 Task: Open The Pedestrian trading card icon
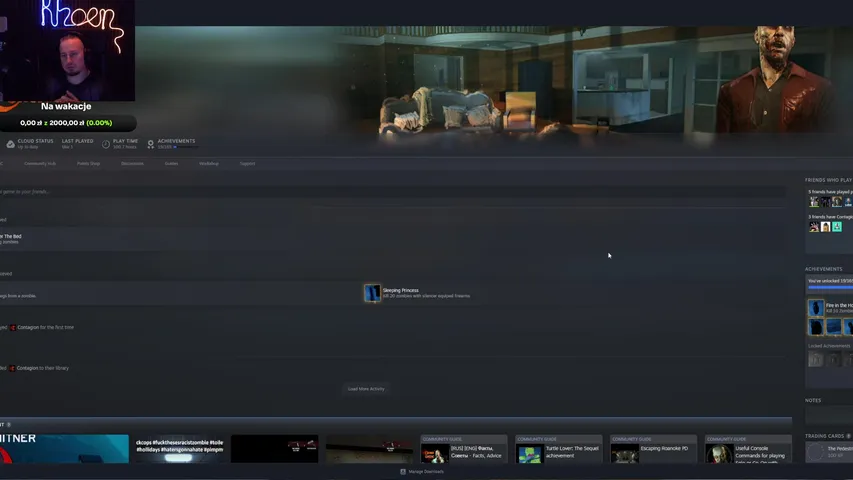pos(815,452)
